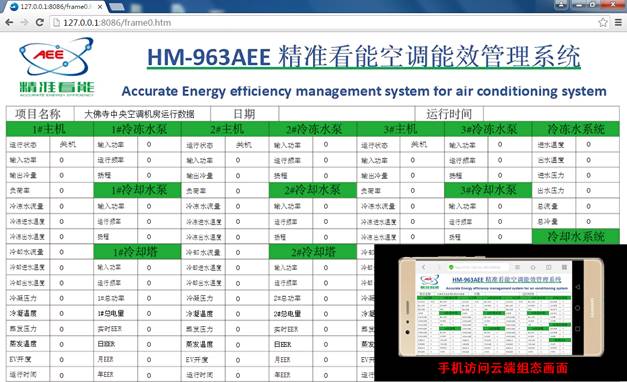Click the 冷冻水系统 green header
The height and width of the screenshot is (382, 627).
576,129
